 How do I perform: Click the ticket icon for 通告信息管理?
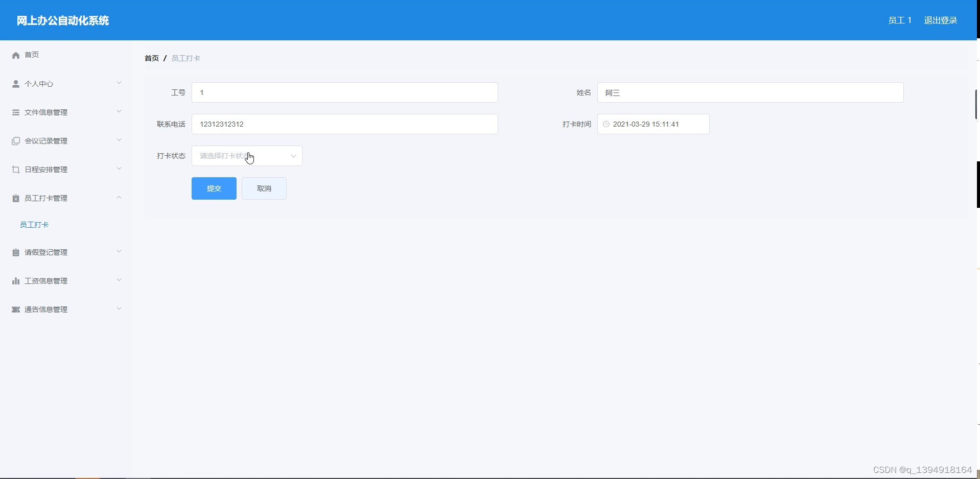pyautogui.click(x=16, y=309)
